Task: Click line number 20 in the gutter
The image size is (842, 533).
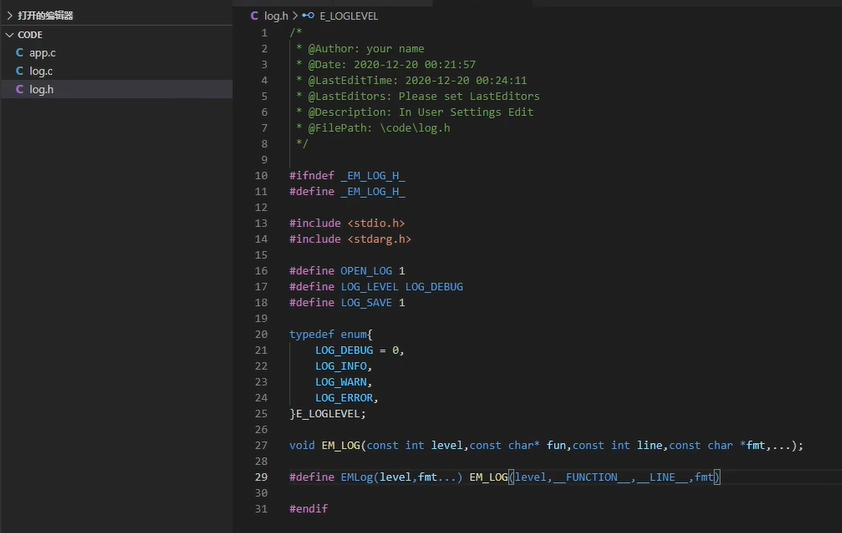Action: [x=261, y=334]
